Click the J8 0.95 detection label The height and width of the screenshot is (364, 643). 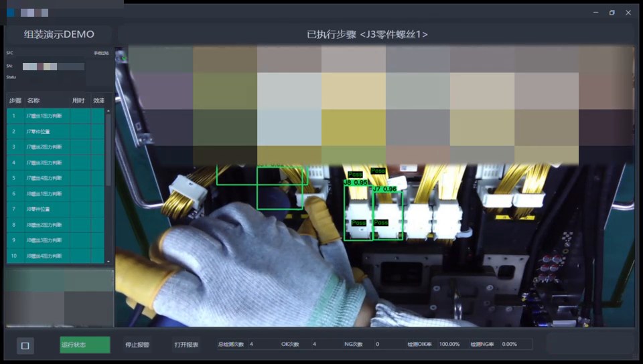click(356, 183)
